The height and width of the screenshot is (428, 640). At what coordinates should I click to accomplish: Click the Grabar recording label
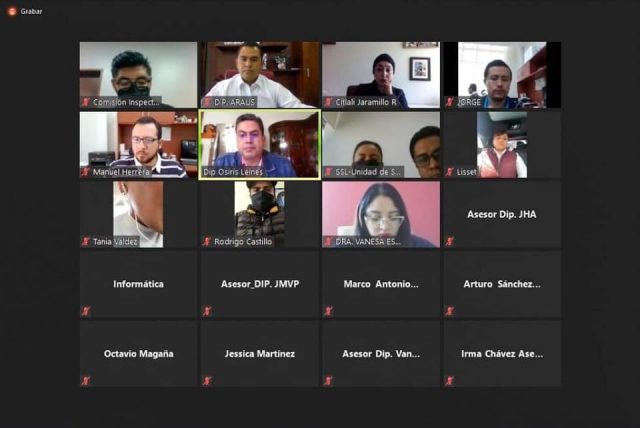coord(31,11)
